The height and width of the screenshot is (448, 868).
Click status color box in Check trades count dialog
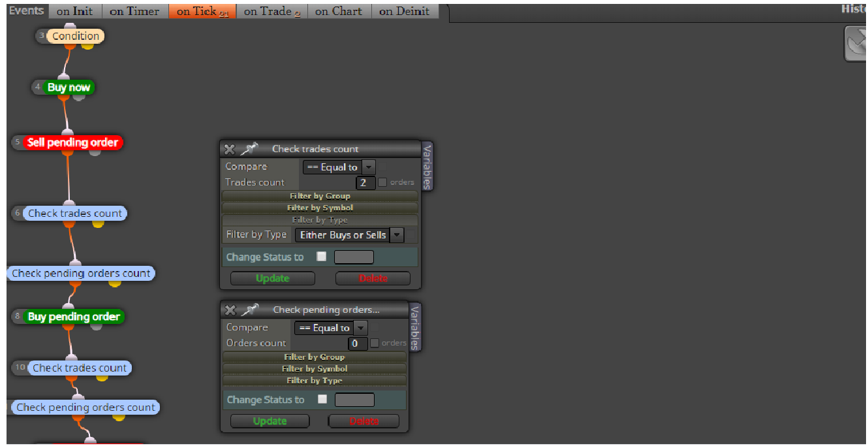(354, 257)
